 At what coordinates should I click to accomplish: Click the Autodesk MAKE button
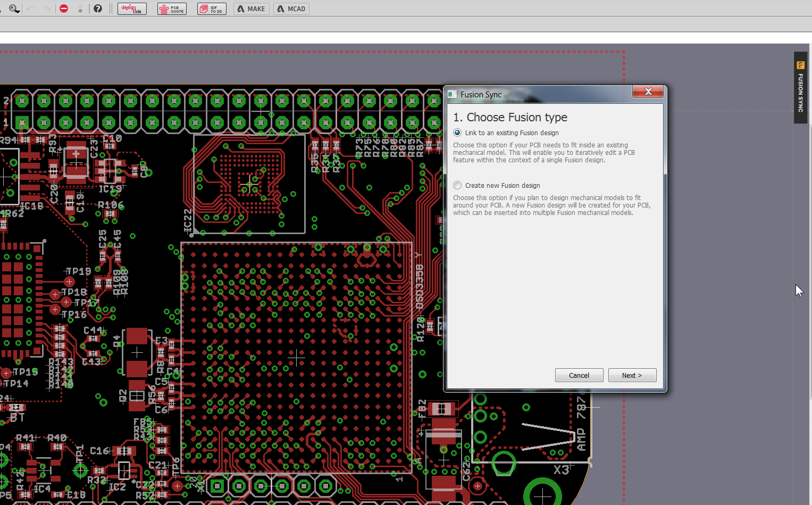pyautogui.click(x=251, y=9)
